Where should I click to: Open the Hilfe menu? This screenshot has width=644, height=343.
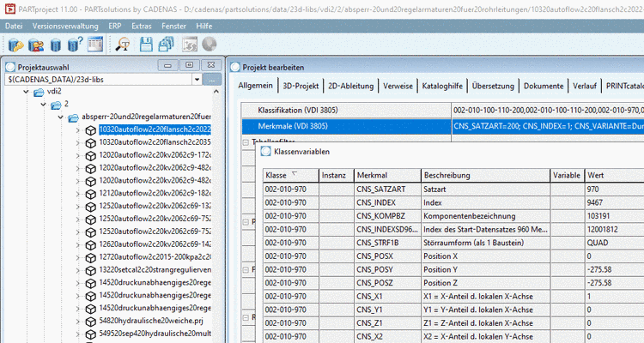204,26
